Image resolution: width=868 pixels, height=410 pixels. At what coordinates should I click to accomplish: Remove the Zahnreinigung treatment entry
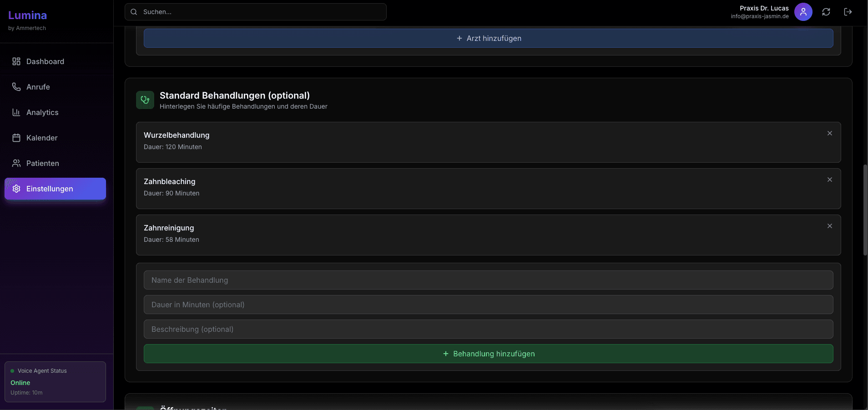pyautogui.click(x=829, y=226)
